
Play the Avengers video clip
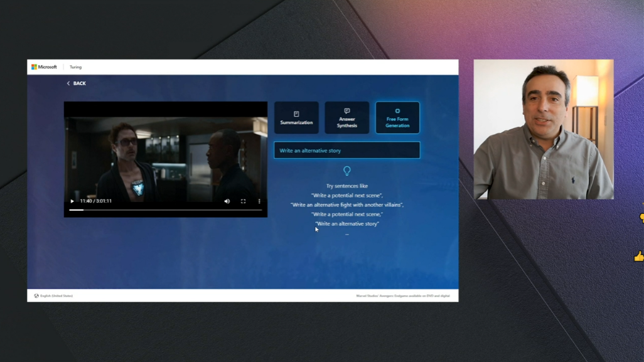(72, 201)
